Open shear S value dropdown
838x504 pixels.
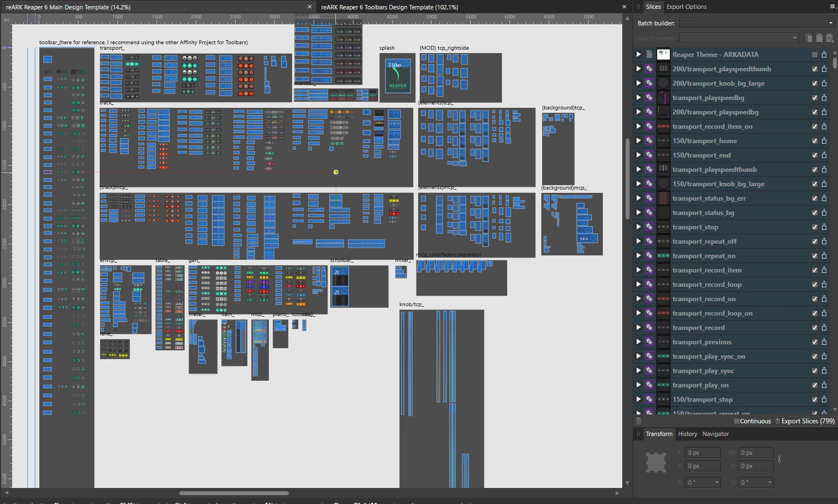click(769, 482)
